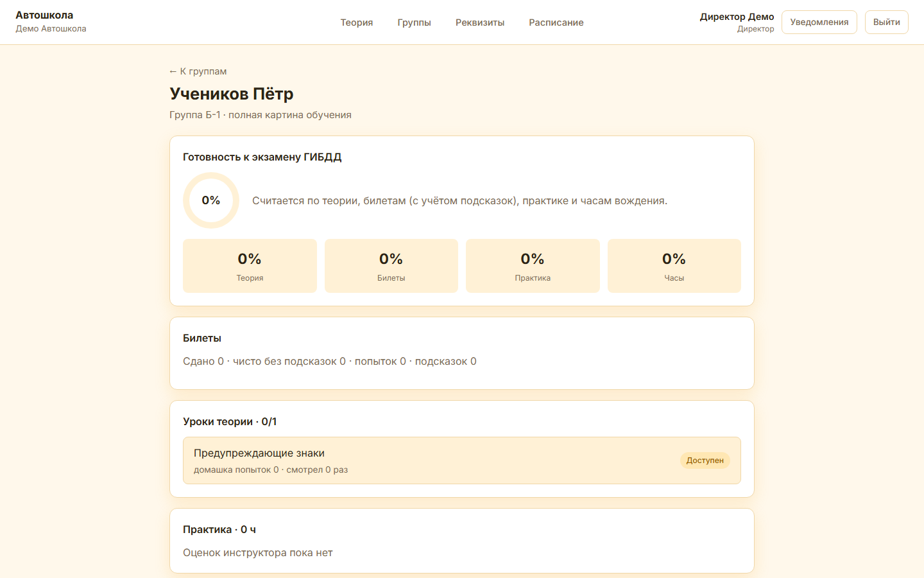
Task: Click the Демо Автошкола subtitle
Action: 51,29
